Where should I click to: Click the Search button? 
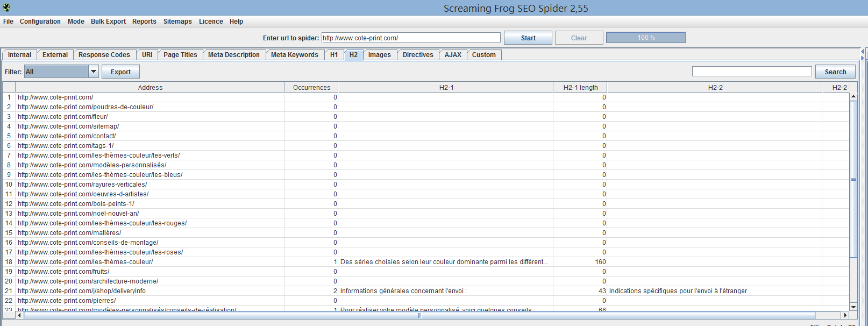835,72
